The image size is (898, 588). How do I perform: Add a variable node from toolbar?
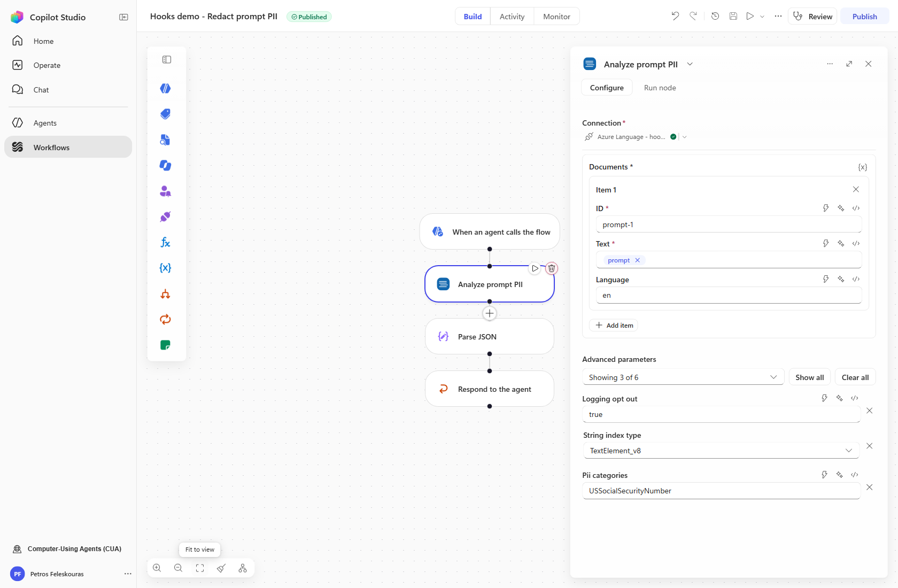(166, 268)
